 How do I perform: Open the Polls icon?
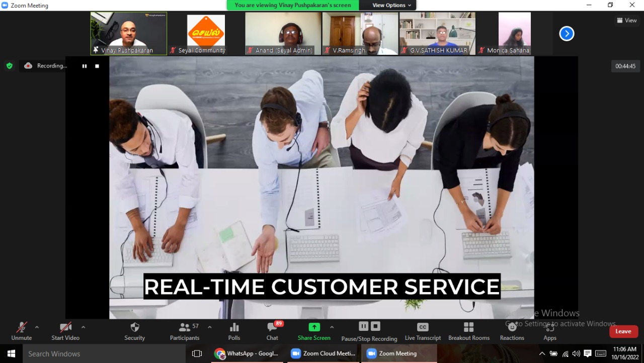(x=234, y=328)
